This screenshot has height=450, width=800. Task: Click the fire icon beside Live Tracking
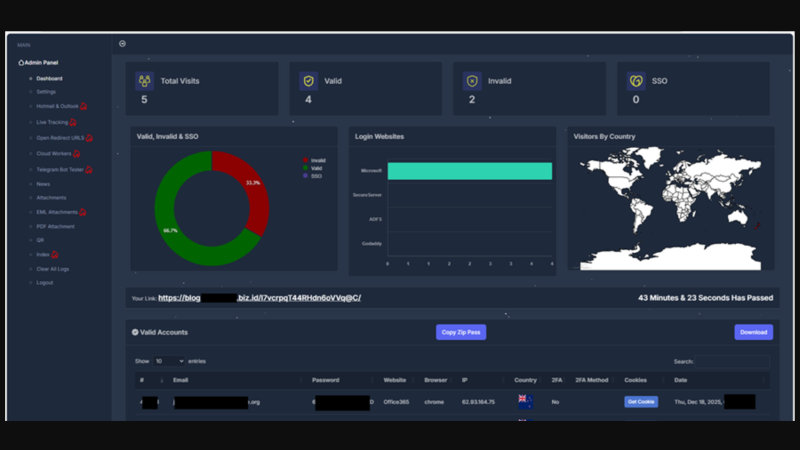[x=73, y=122]
